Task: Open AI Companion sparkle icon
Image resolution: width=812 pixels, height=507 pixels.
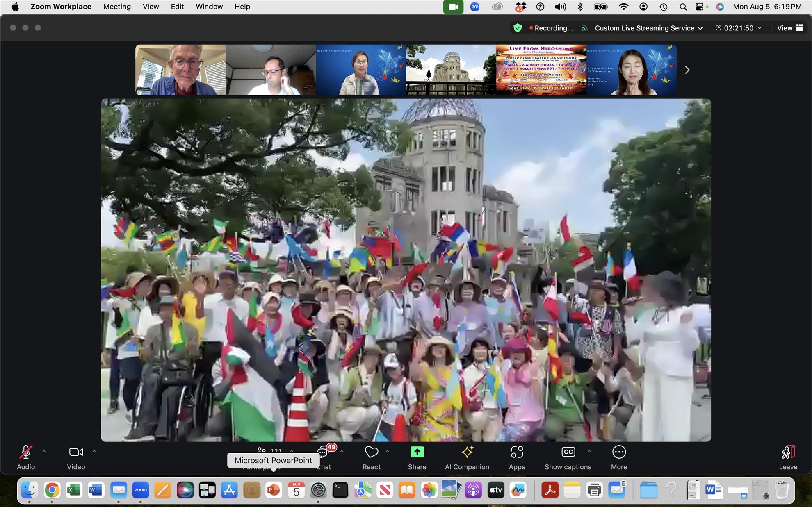Action: pyautogui.click(x=467, y=452)
